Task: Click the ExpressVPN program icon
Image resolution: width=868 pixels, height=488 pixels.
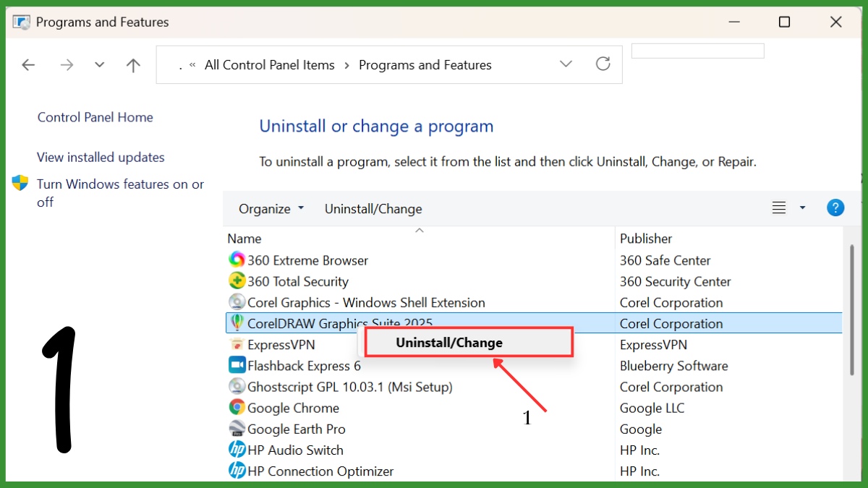Action: (x=237, y=344)
